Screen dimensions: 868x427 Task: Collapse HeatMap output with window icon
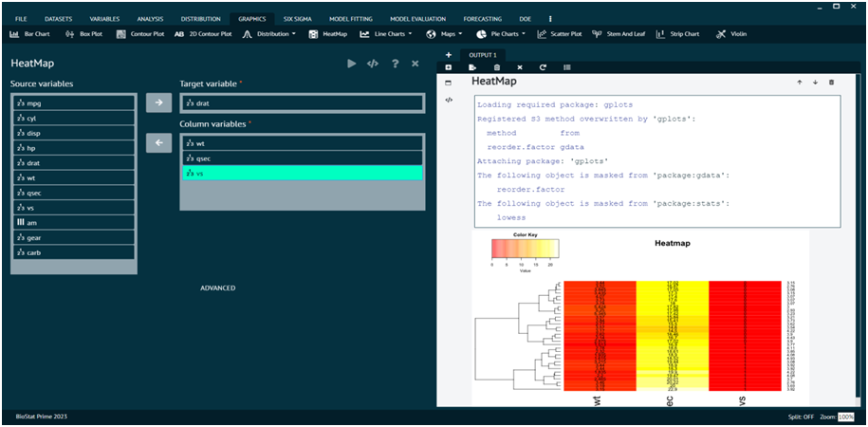449,83
